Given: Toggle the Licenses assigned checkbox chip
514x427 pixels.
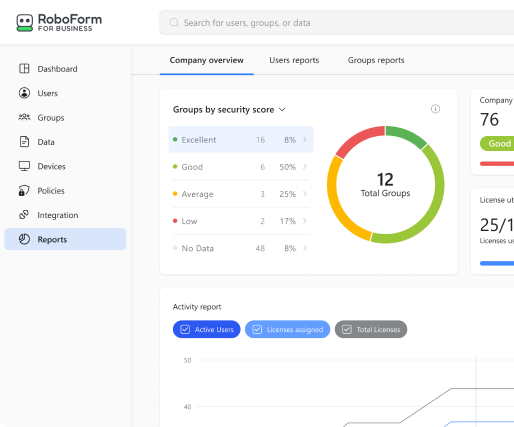Looking at the screenshot, I should point(287,329).
